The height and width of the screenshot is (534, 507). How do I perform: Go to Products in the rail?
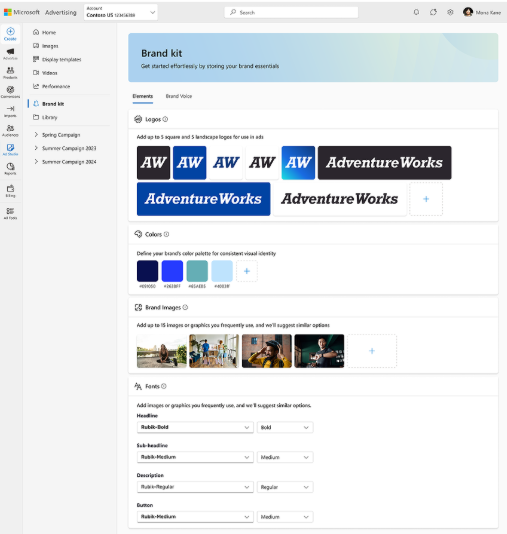click(10, 73)
